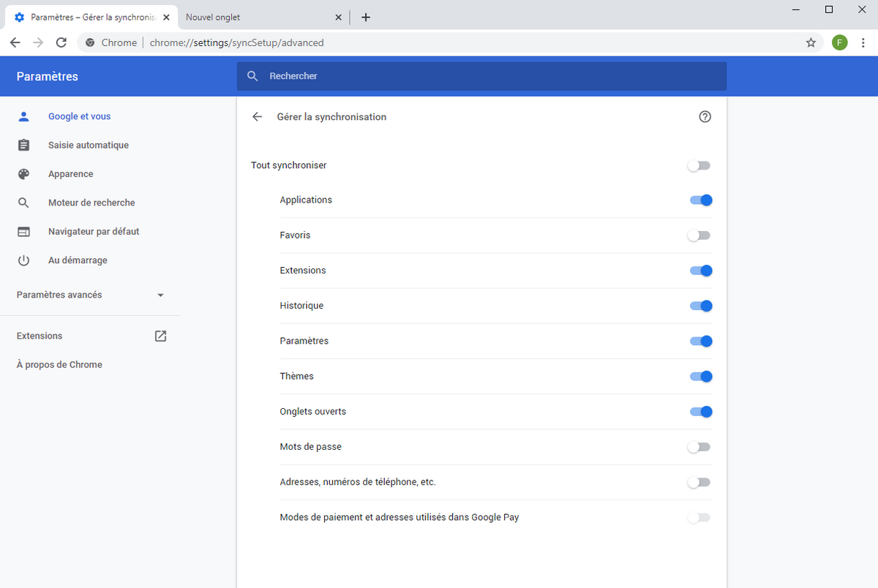Image resolution: width=878 pixels, height=588 pixels.
Task: Open a new tab with the plus button
Action: click(366, 17)
